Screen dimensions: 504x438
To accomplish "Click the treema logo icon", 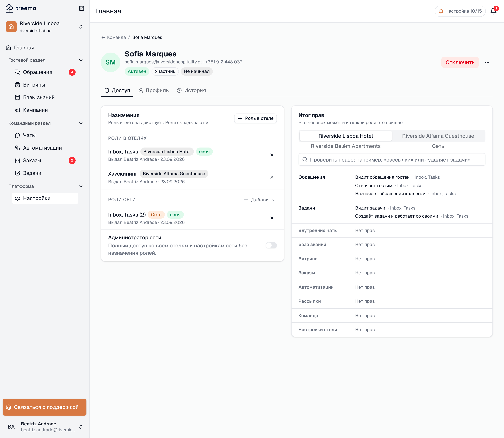I will coord(9,8).
